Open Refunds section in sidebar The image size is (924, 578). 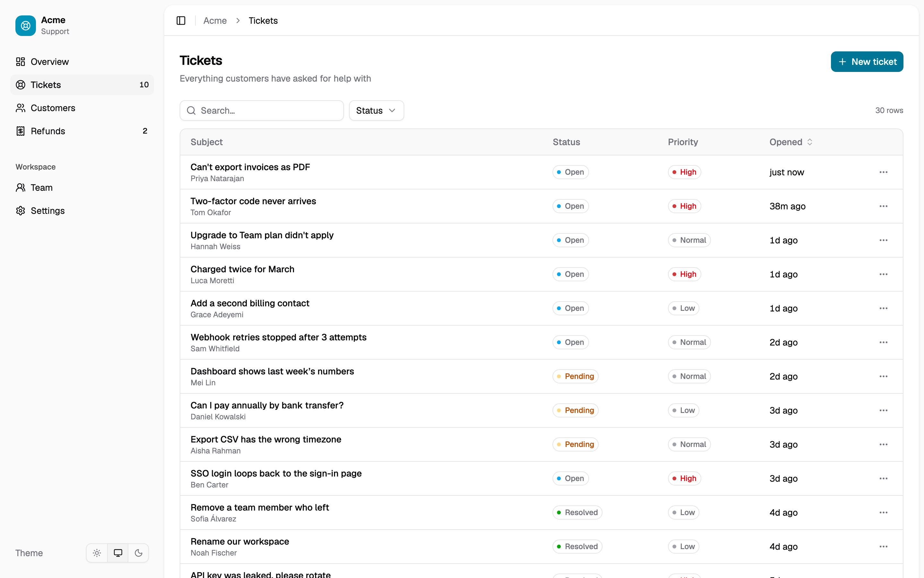point(82,131)
